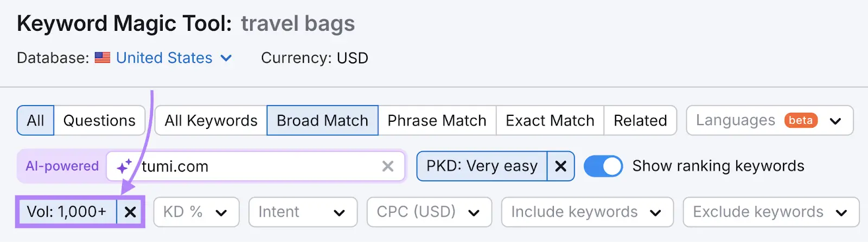The height and width of the screenshot is (242, 868).
Task: Click the beta badge on Languages
Action: click(800, 120)
